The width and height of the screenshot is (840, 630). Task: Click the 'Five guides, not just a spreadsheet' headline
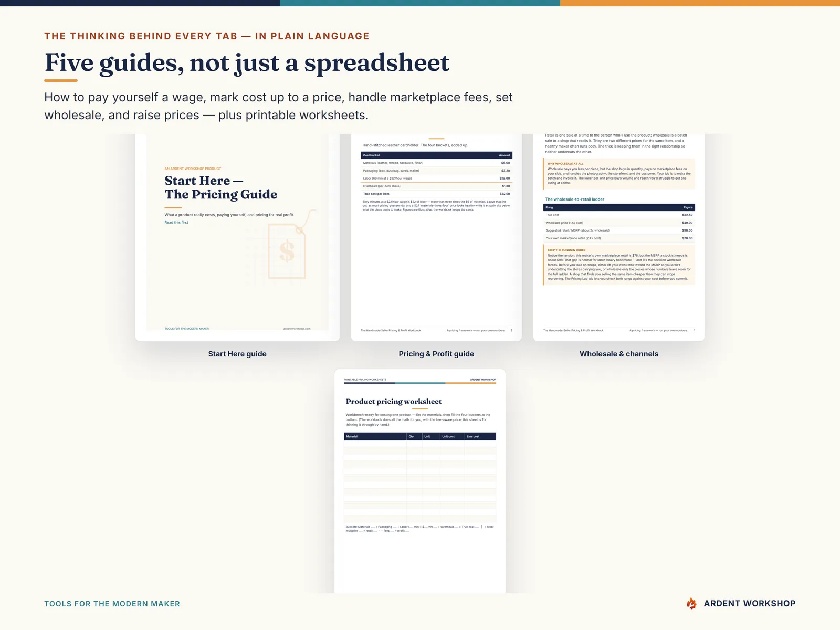247,63
